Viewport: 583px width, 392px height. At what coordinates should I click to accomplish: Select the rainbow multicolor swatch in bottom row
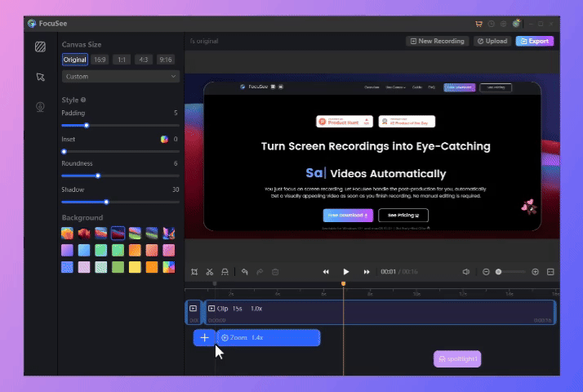[169, 267]
